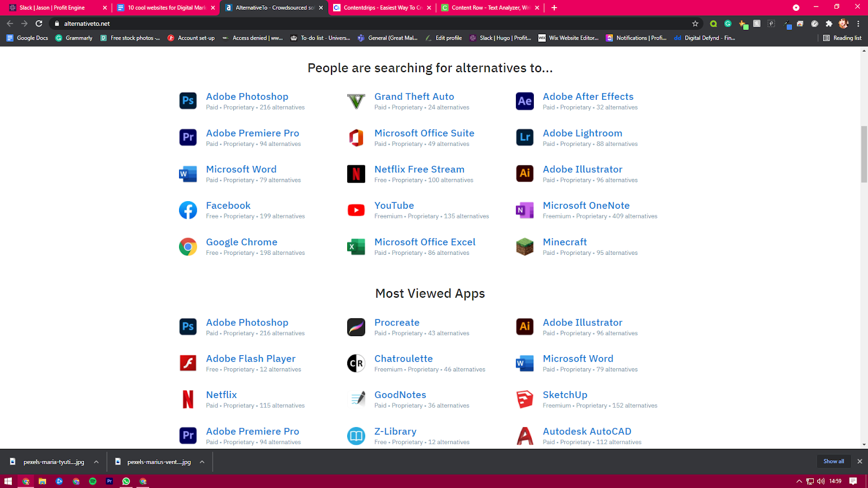The height and width of the screenshot is (488, 868).
Task: Open the Microsoft OneNote link
Action: point(586,206)
